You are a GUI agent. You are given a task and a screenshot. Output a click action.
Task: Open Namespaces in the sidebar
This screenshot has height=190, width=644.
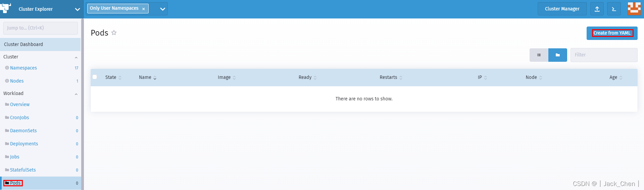(23, 68)
